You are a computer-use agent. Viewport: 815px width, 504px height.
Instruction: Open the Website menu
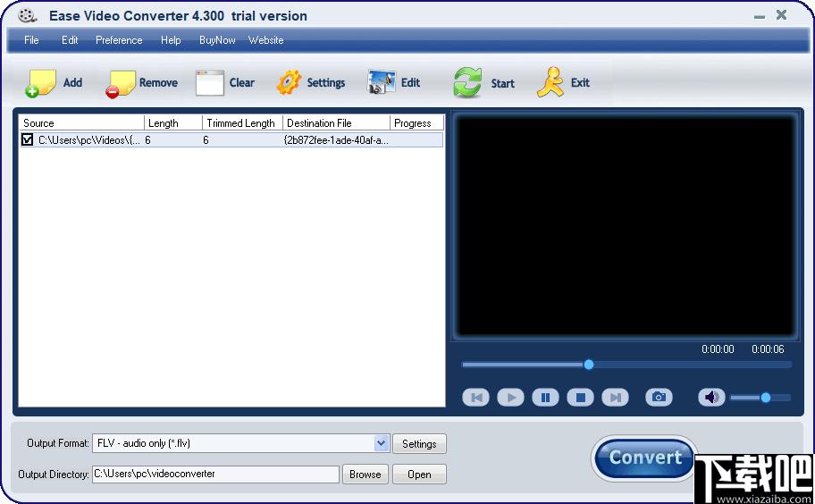265,40
